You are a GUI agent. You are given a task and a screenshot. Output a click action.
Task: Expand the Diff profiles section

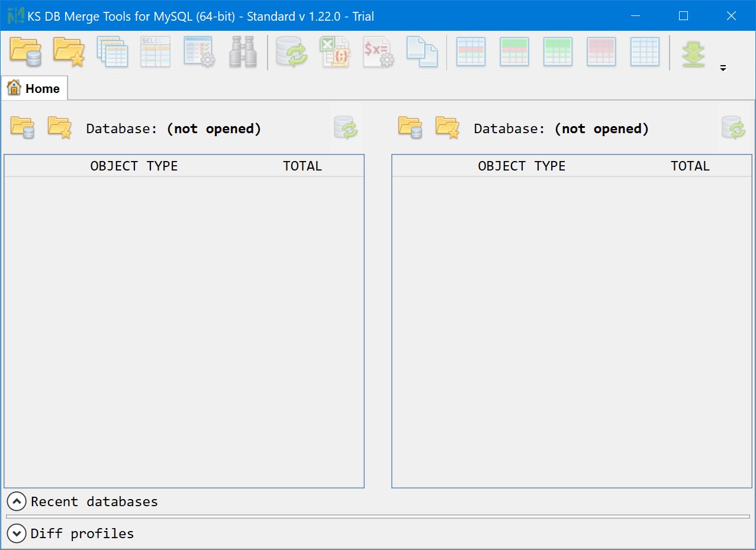17,533
